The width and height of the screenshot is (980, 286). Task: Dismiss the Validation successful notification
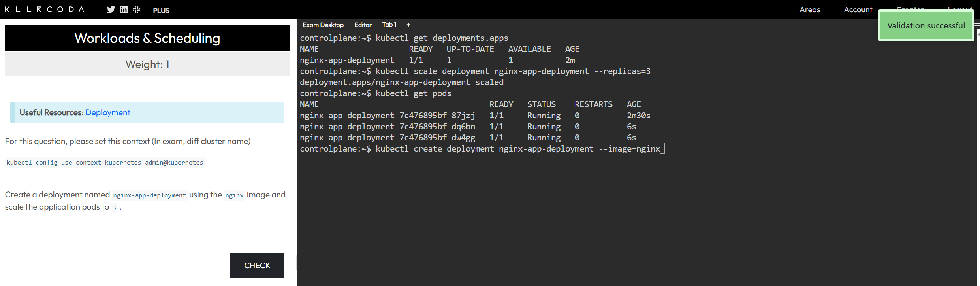(x=926, y=26)
